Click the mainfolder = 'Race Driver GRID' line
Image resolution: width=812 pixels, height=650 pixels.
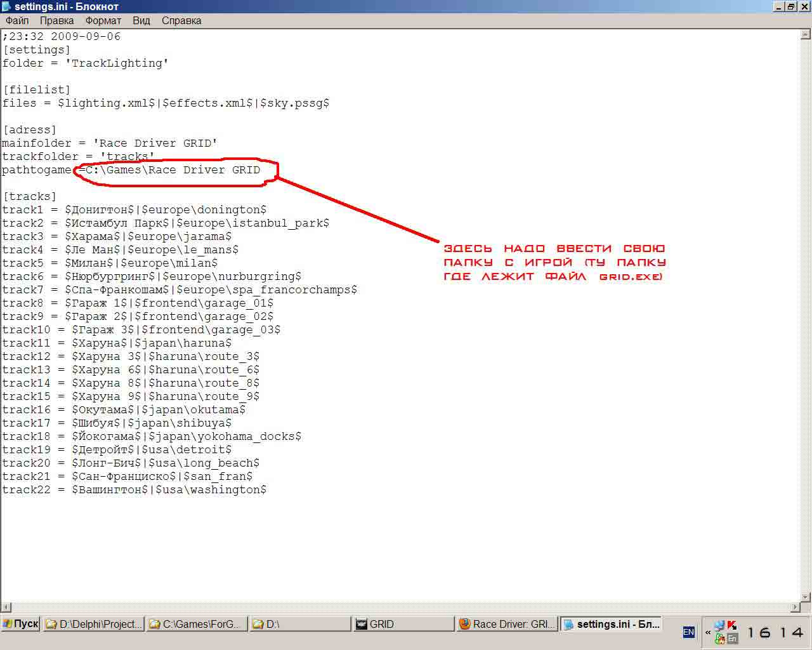coord(110,143)
